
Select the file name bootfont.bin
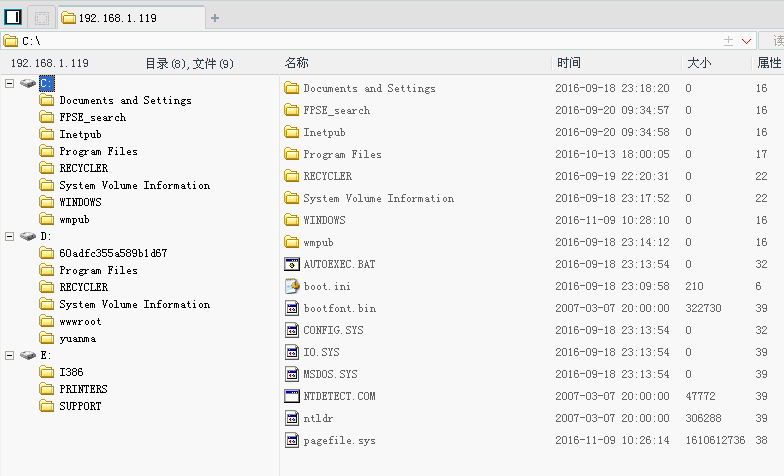tap(340, 308)
